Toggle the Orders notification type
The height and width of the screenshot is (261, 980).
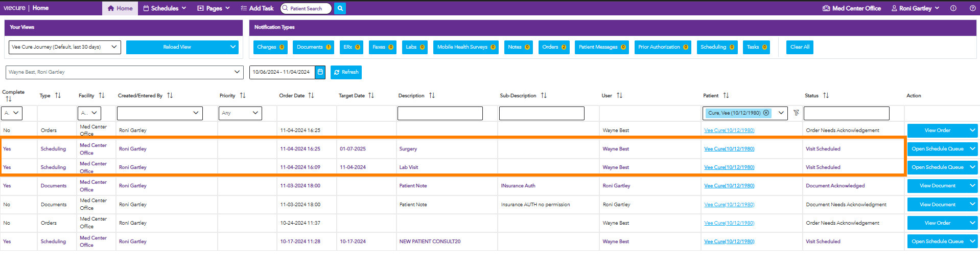[x=554, y=47]
